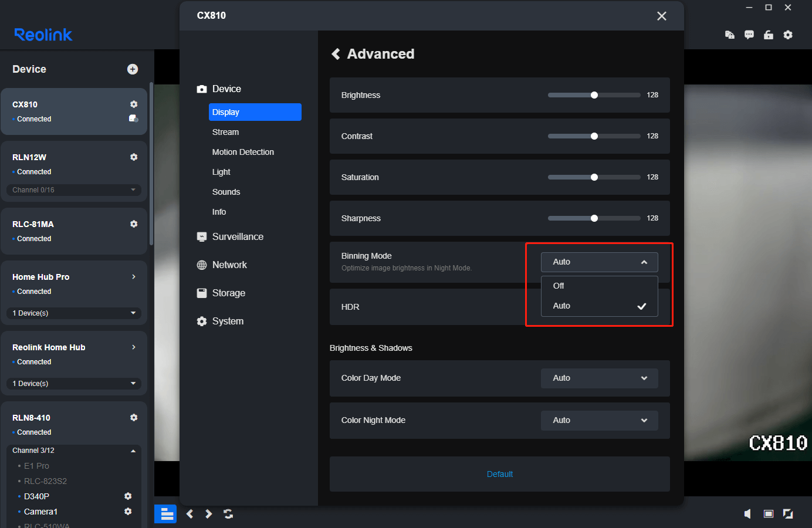This screenshot has width=812, height=528.
Task: Toggle the device list panel button
Action: [x=165, y=514]
